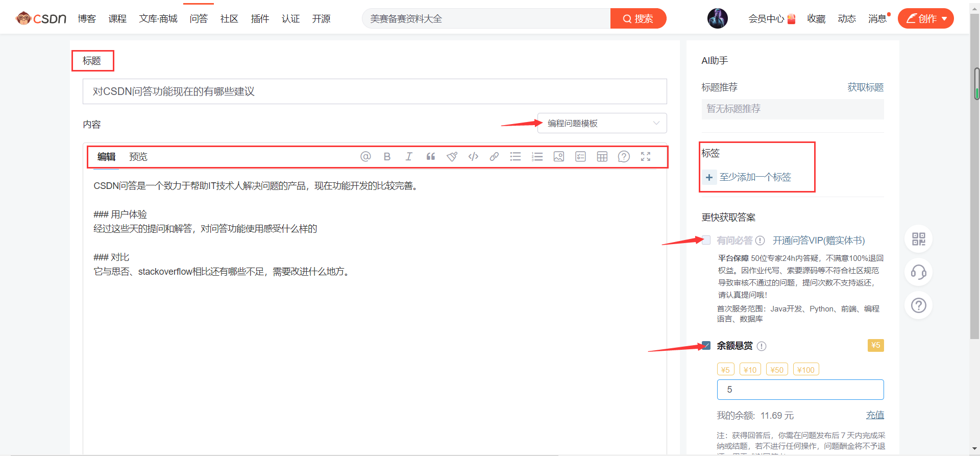Open the floating help button

(919, 305)
